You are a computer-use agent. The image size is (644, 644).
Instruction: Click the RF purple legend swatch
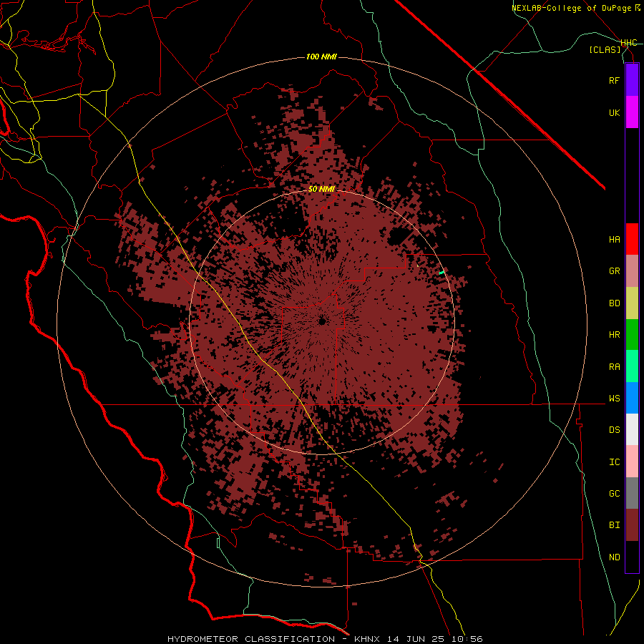click(632, 80)
